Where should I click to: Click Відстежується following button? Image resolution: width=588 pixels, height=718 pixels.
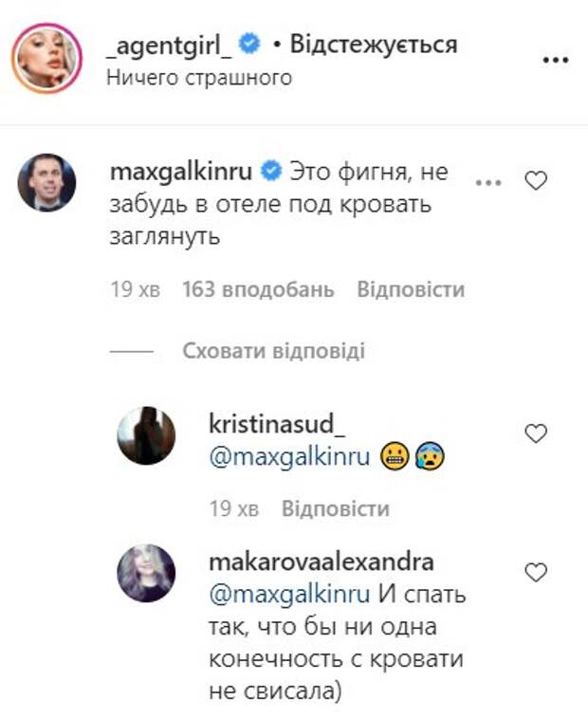(375, 44)
